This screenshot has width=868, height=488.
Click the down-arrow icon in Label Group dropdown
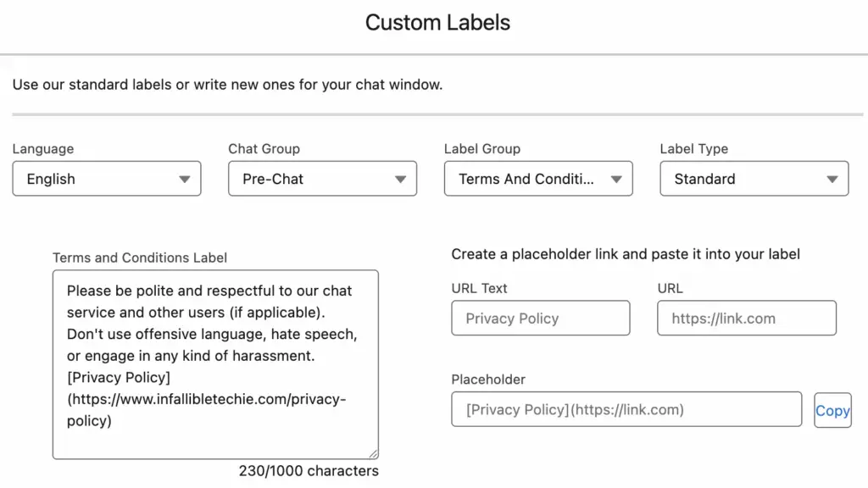tap(616, 180)
